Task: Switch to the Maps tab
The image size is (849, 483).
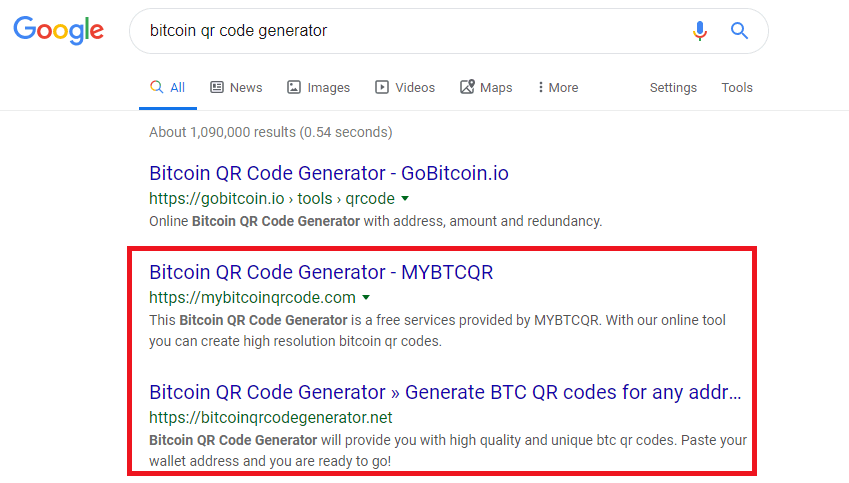Action: coord(486,88)
